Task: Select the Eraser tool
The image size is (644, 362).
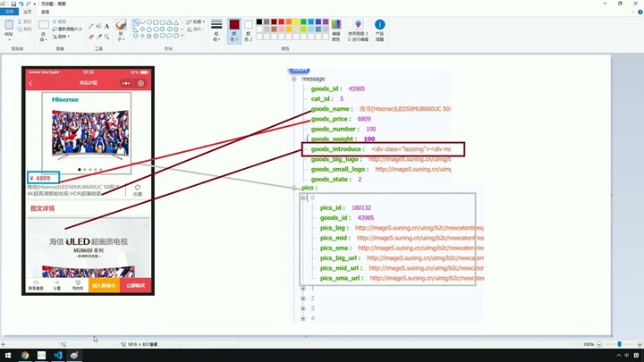Action: click(x=91, y=37)
